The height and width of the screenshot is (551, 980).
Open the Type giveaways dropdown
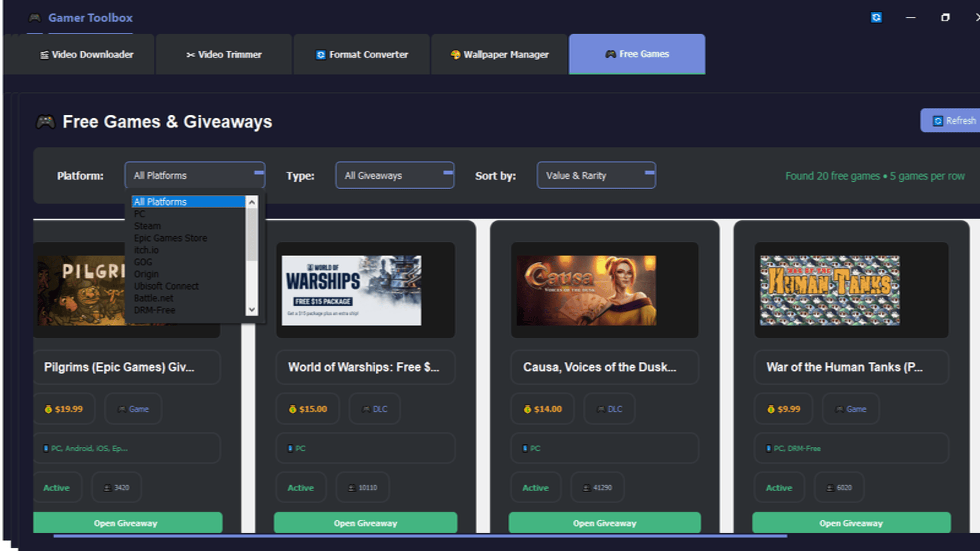[395, 175]
